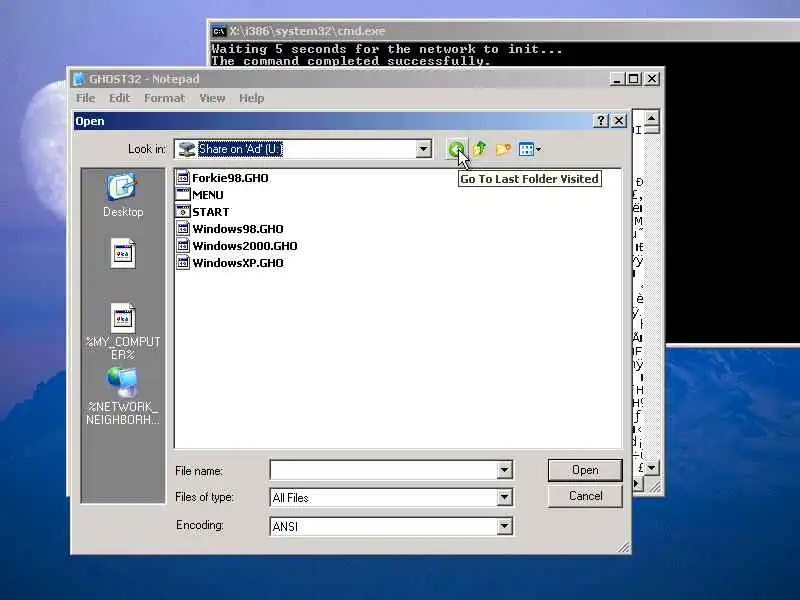
Task: Select the START file icon
Action: pyautogui.click(x=183, y=211)
